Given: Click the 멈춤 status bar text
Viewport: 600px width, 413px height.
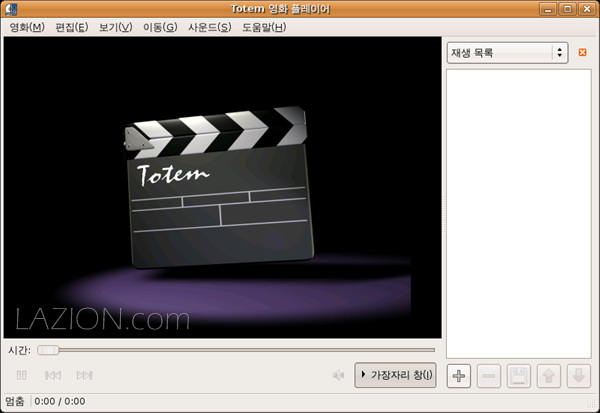Looking at the screenshot, I should coord(15,402).
